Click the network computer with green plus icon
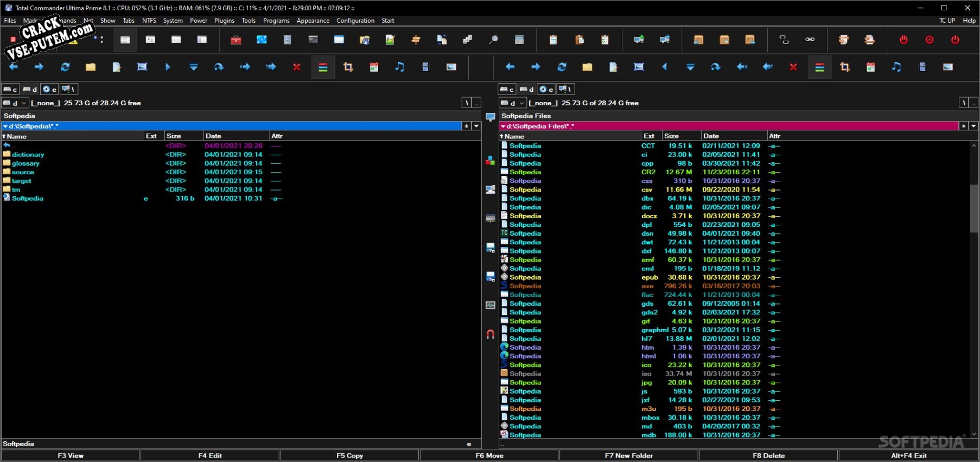This screenshot has width=980, height=462. [639, 40]
